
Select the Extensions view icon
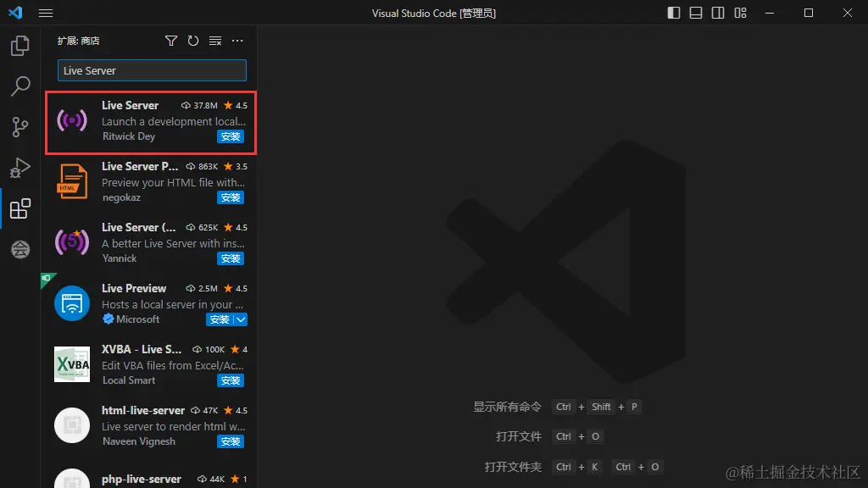20,208
